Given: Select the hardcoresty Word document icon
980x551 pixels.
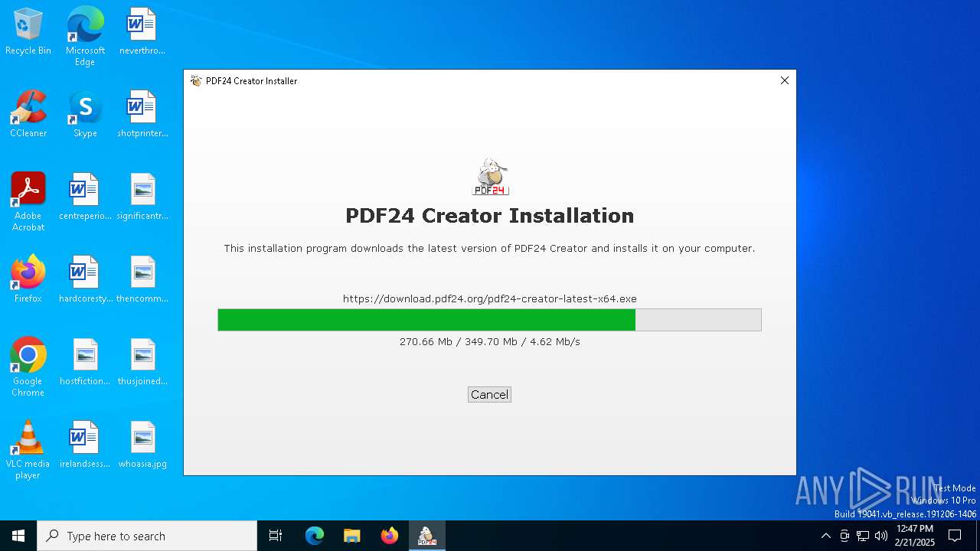Looking at the screenshot, I should (x=85, y=280).
